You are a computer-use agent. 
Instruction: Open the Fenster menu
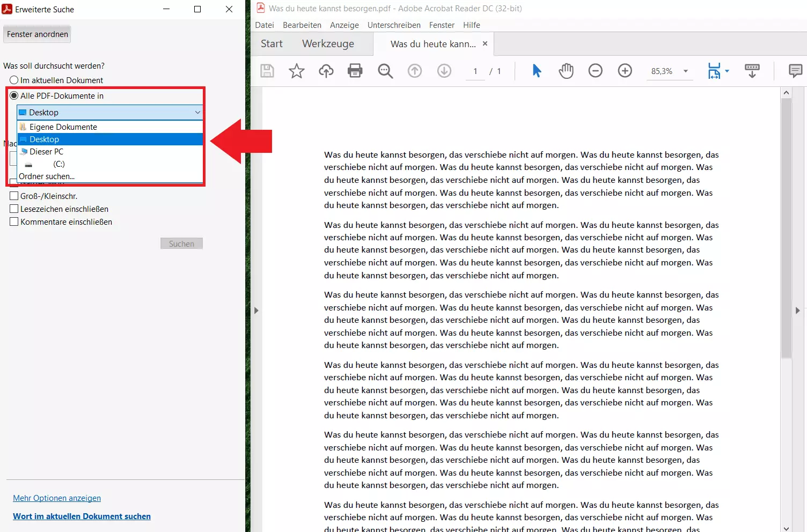click(442, 25)
